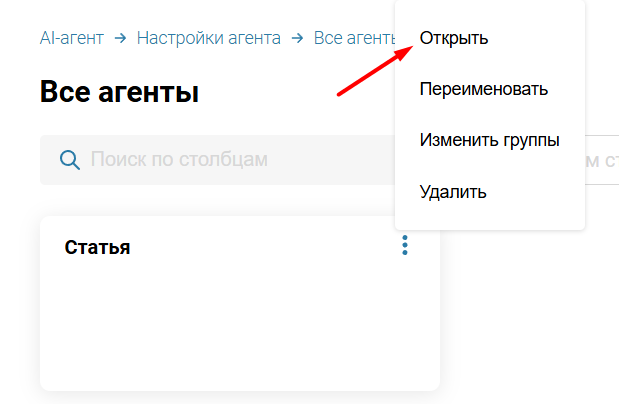Click the arrow icon after AI-агент breadcrumb
Viewport: 619px width, 404px height.
[x=120, y=38]
